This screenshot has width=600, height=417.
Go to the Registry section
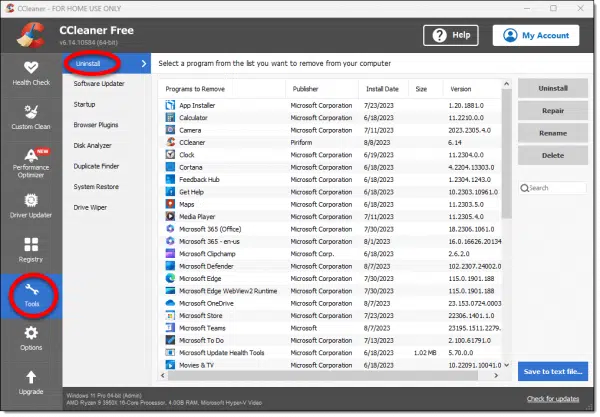(30, 246)
